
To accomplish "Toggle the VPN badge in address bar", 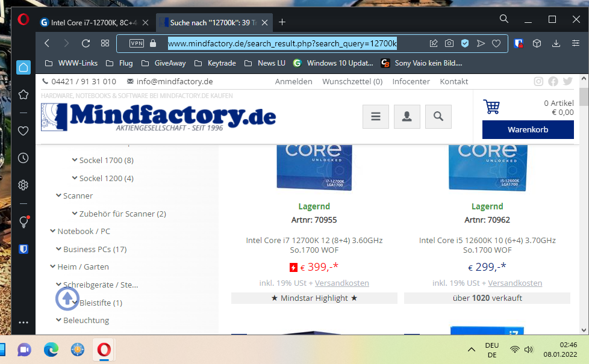I will [136, 43].
